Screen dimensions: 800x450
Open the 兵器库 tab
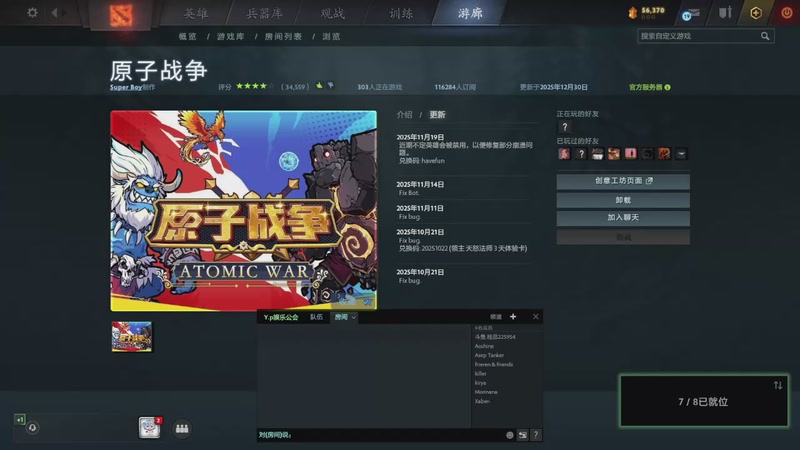(264, 13)
